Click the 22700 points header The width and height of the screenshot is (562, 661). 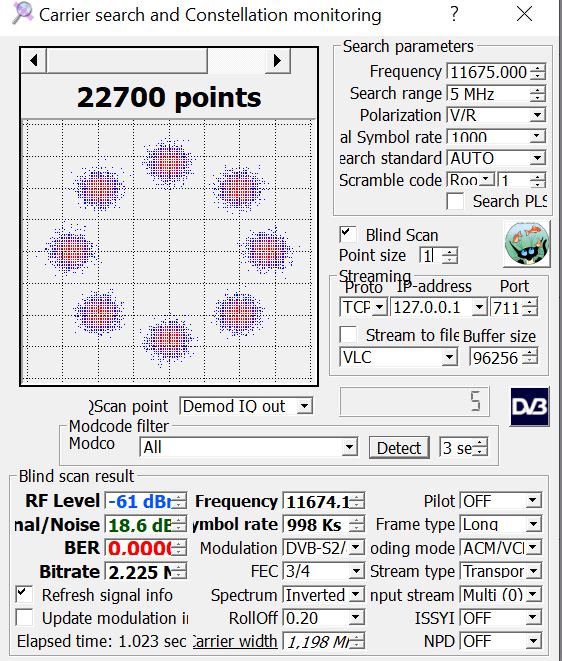[169, 97]
